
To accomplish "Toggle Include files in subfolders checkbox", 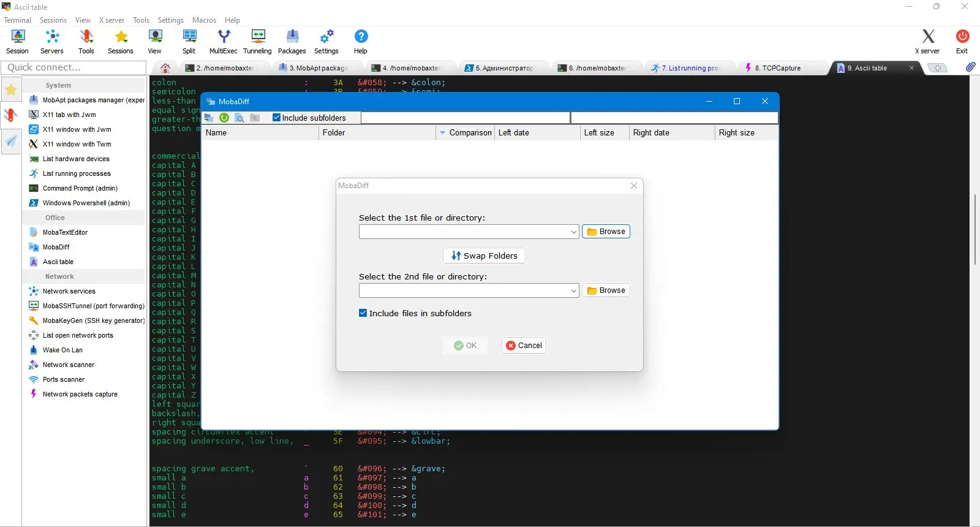I will 363,313.
